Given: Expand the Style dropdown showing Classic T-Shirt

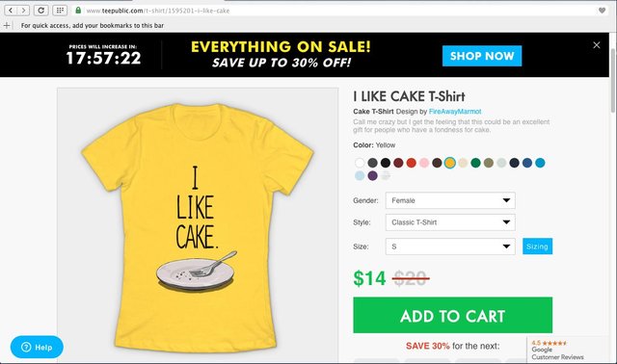Looking at the screenshot, I should [450, 222].
